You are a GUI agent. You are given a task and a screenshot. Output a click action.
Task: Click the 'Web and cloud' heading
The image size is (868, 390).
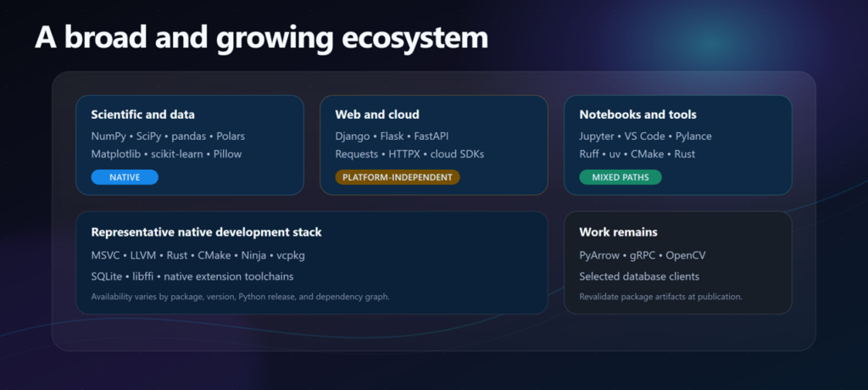click(x=377, y=114)
